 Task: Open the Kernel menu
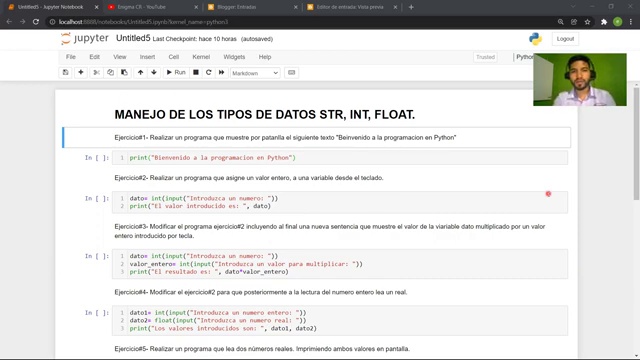tap(201, 57)
